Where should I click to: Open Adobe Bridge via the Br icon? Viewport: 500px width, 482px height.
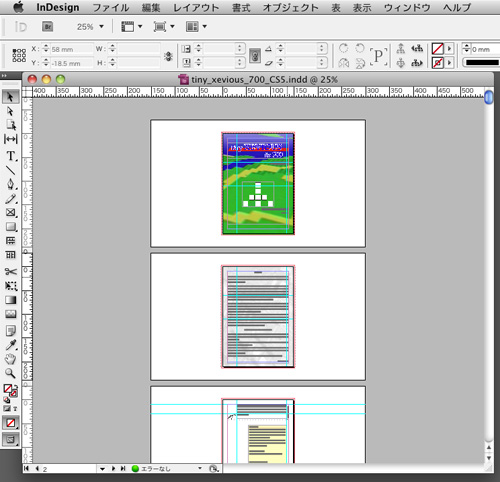click(48, 27)
